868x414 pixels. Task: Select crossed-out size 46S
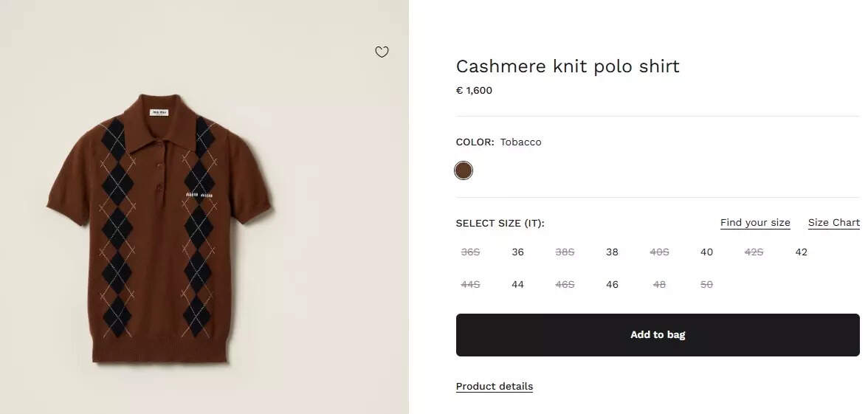click(x=565, y=285)
